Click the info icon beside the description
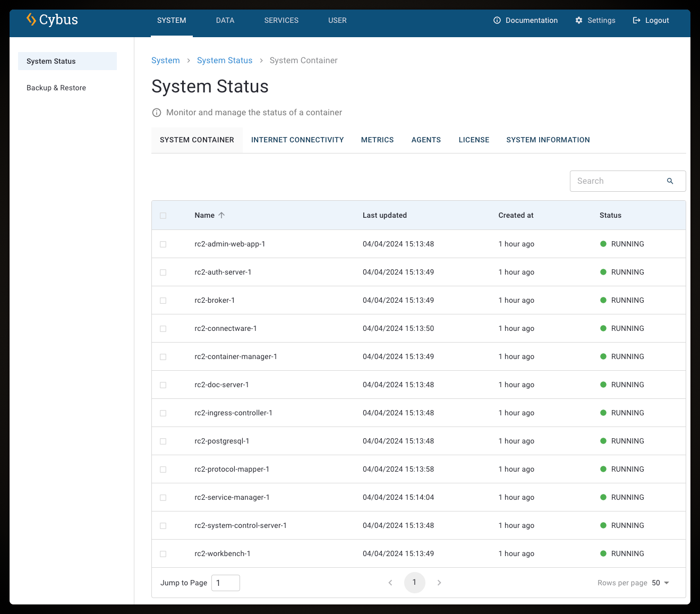This screenshot has height=614, width=700. 157,113
